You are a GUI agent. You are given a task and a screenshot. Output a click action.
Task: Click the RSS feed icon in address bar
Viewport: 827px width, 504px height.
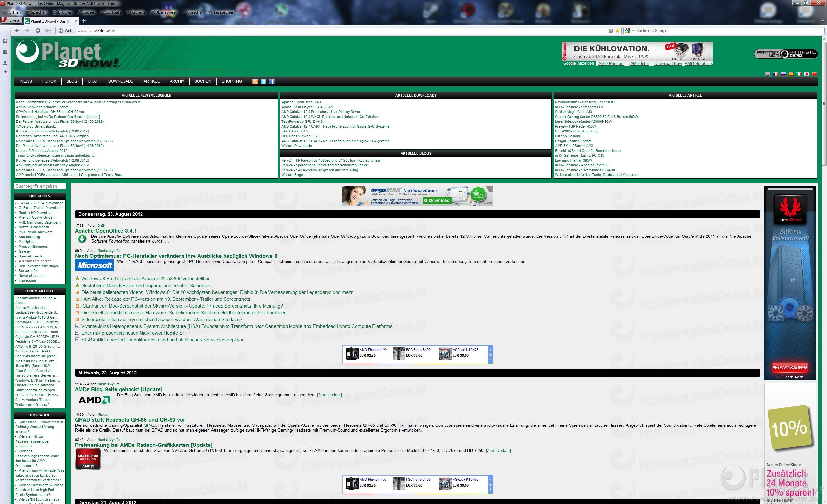point(611,31)
